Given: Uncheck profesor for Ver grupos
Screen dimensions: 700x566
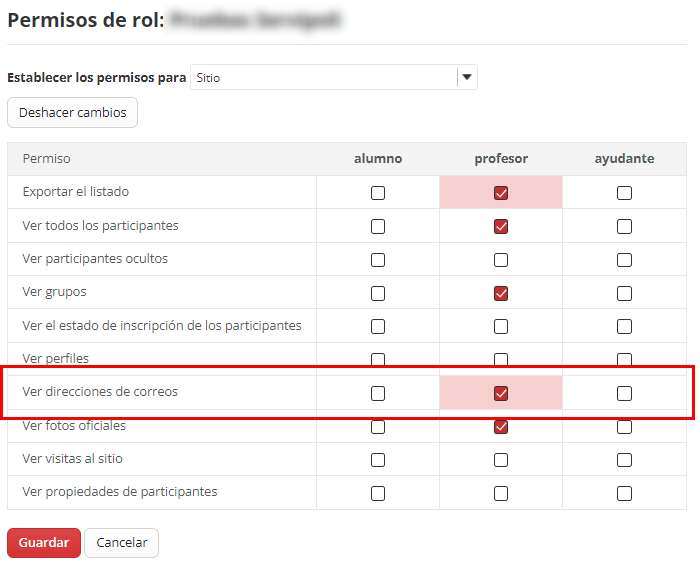Looking at the screenshot, I should (501, 293).
